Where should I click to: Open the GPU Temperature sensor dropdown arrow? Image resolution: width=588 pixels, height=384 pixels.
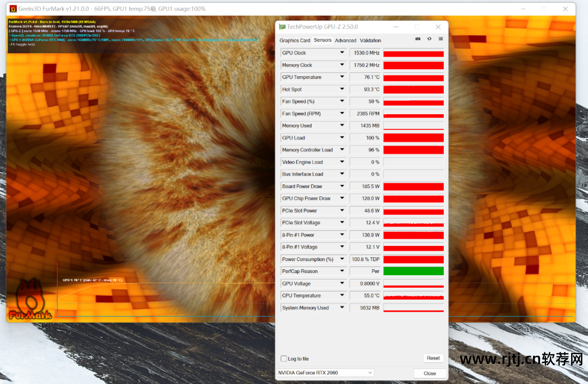[342, 77]
